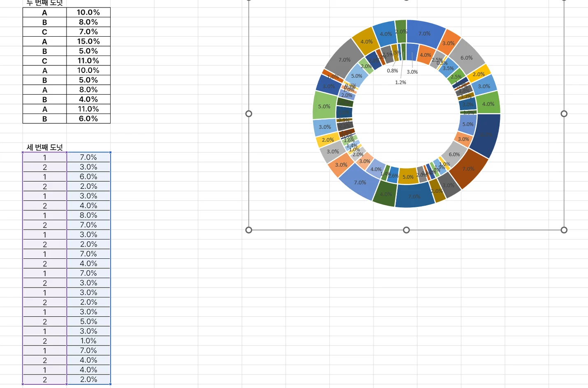Click the 5.0% cell in the third donut table

pyautogui.click(x=88, y=321)
